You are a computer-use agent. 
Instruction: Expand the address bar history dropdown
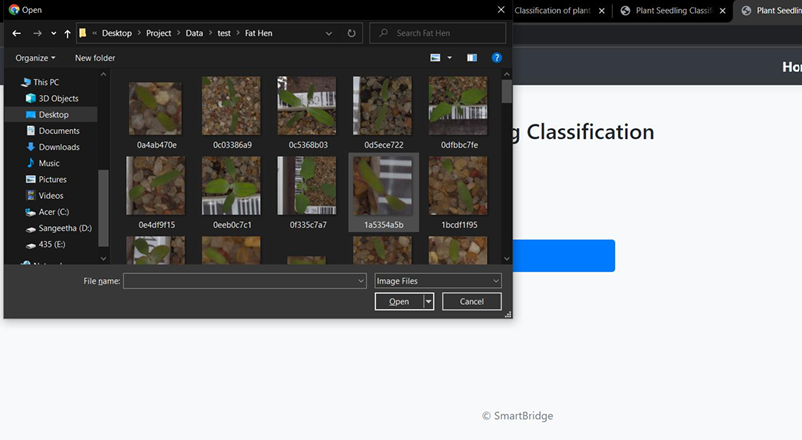(329, 33)
